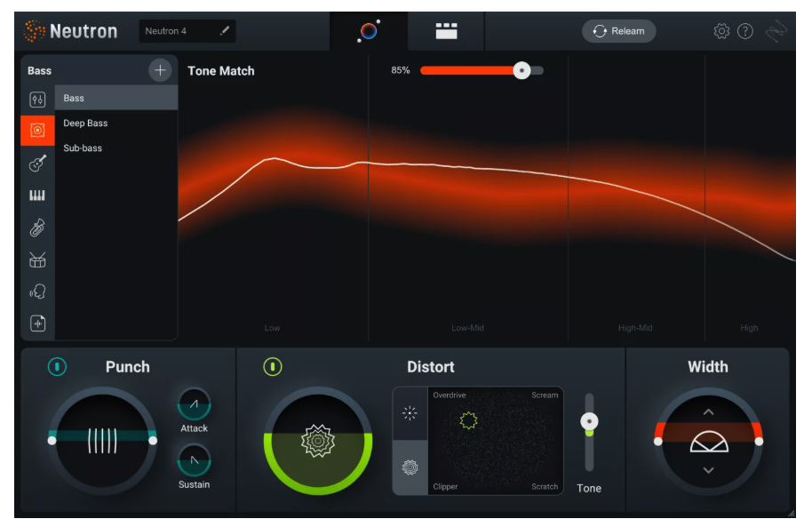Viewport: 812px width, 527px height.
Task: Decrease Width with the down chevron
Action: coord(708,470)
